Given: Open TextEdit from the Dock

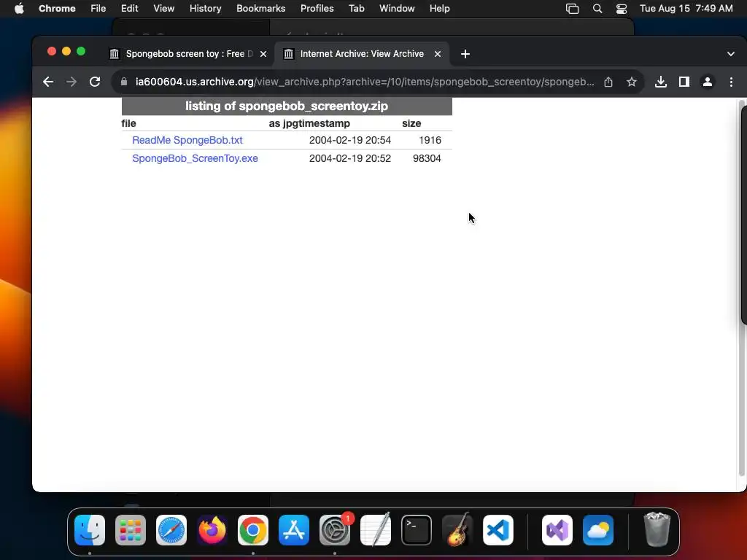Looking at the screenshot, I should tap(376, 530).
